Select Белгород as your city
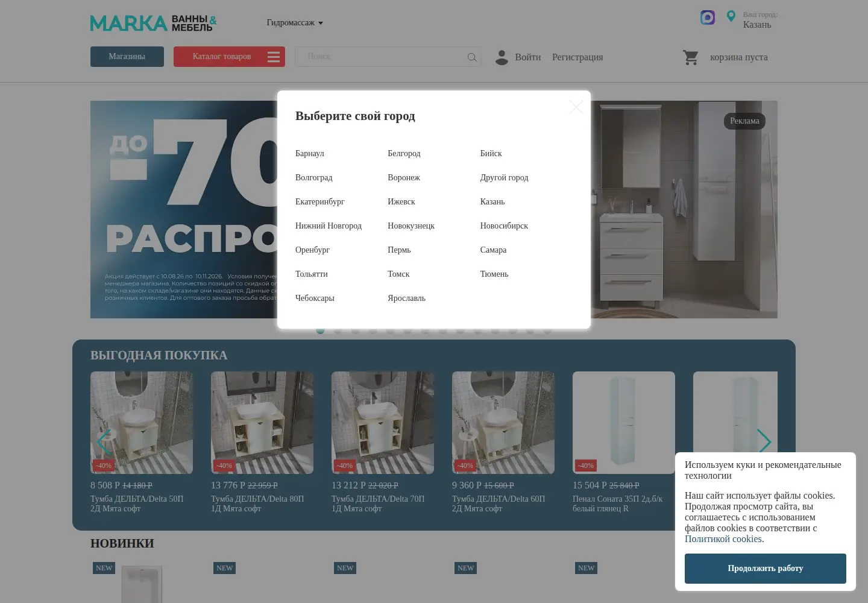The image size is (868, 603). pos(404,154)
